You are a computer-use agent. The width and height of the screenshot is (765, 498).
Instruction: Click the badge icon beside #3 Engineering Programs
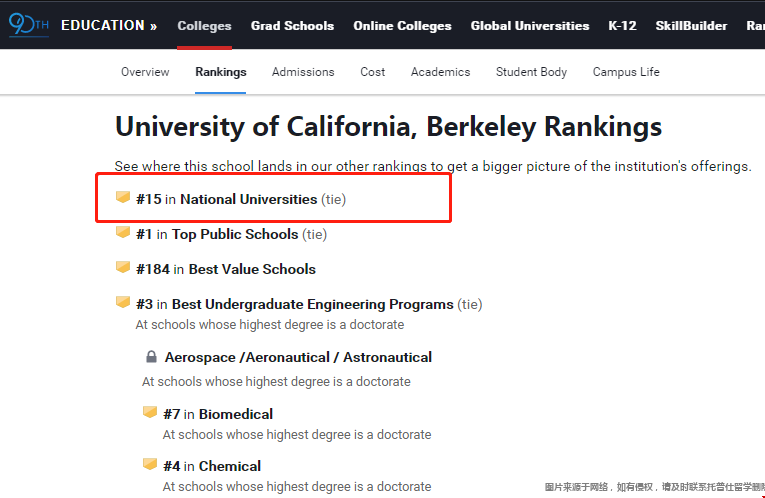pos(123,302)
